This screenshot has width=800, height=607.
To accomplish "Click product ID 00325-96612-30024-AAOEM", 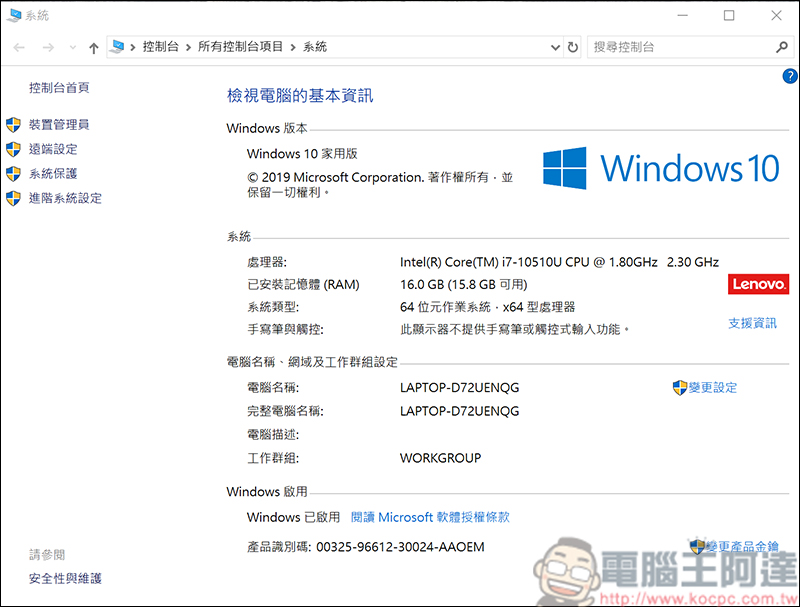I will (400, 547).
